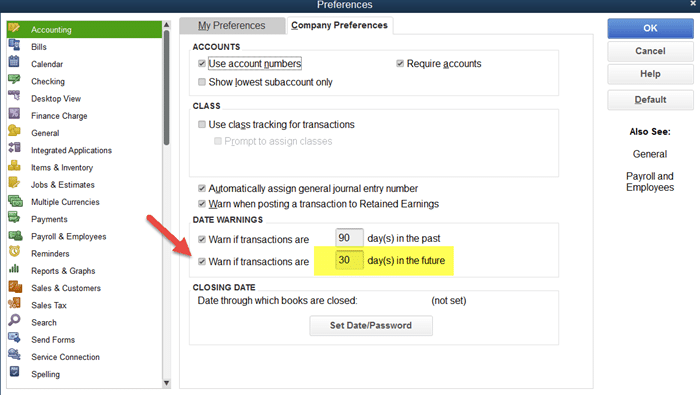Select the Company Preferences tab

[339, 25]
